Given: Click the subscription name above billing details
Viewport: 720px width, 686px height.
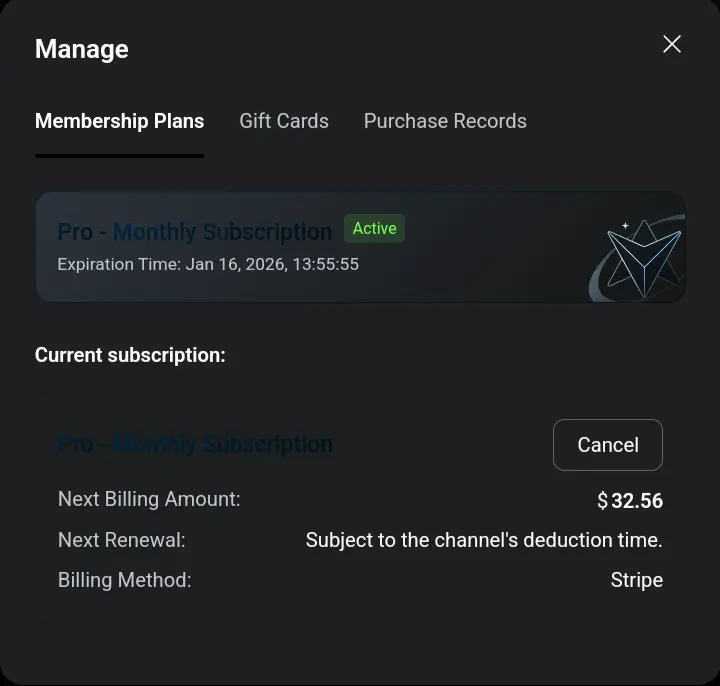Looking at the screenshot, I should (195, 444).
